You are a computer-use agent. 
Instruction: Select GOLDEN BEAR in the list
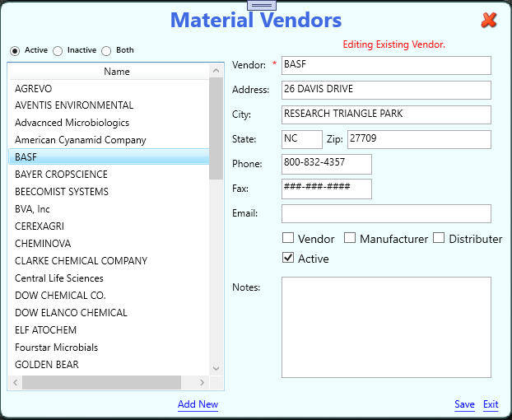[x=109, y=365]
